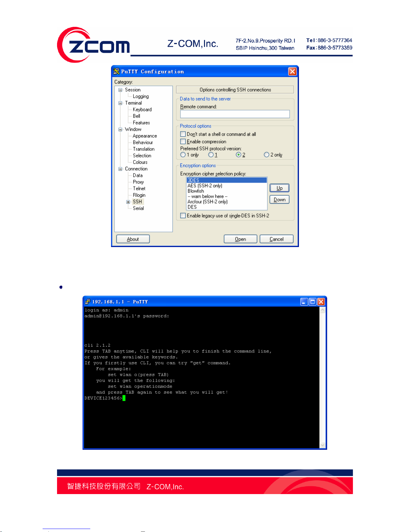Minimize the 192.168.1.1 PuTTY terminal window

[304, 302]
